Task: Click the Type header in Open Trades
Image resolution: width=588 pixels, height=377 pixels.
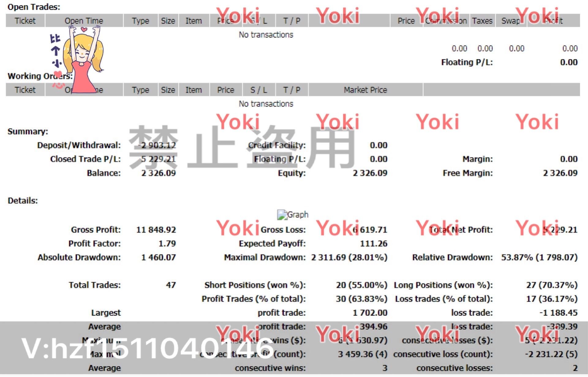Action: tap(140, 21)
